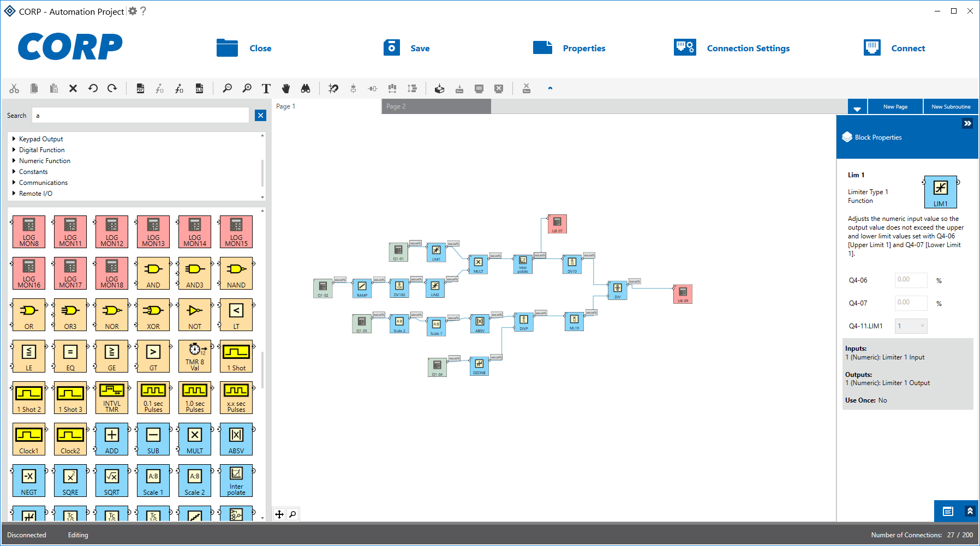
Task: Open project settings gear icon
Action: point(133,11)
